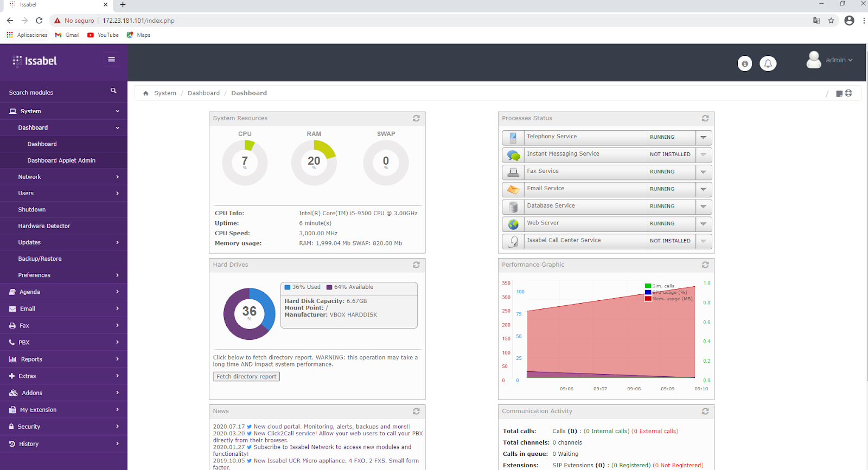Image resolution: width=868 pixels, height=470 pixels.
Task: Click the Telephony Service icon
Action: point(513,138)
